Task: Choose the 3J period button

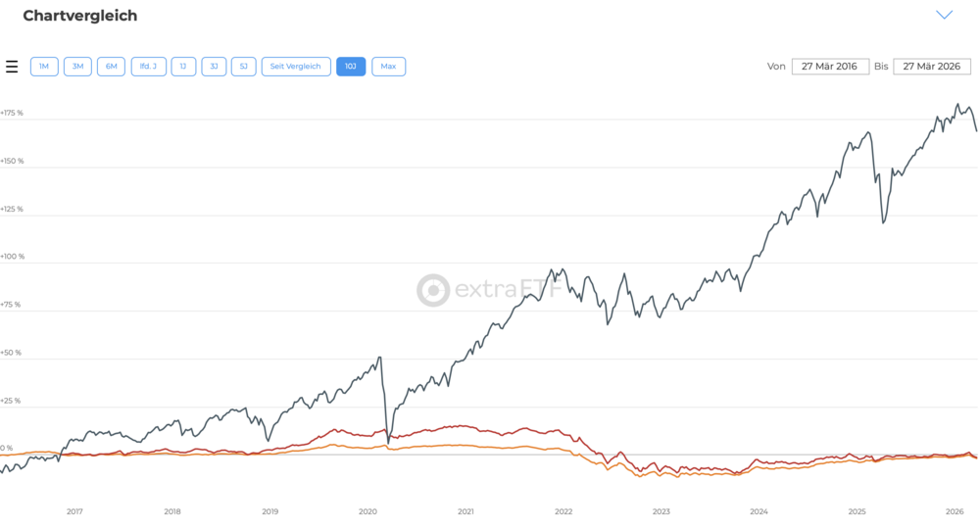Action: pyautogui.click(x=214, y=67)
